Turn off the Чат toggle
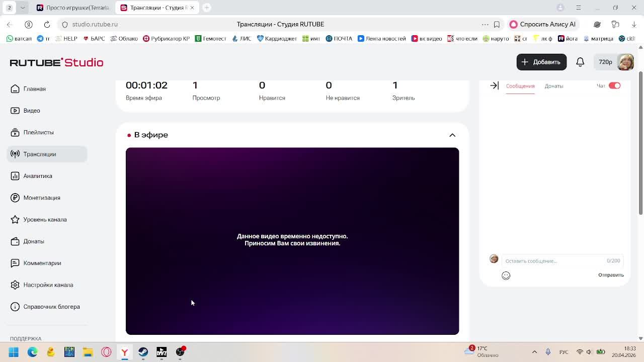 [x=614, y=85]
